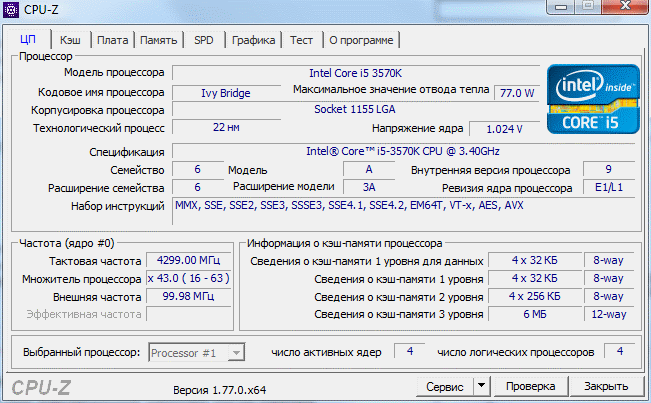Switch to the Кэш tab

(71, 40)
